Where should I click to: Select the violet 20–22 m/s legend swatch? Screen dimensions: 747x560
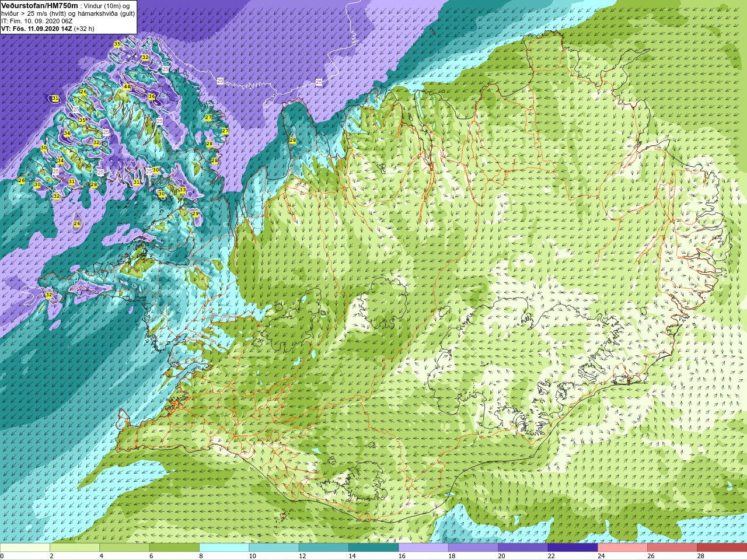523,548
